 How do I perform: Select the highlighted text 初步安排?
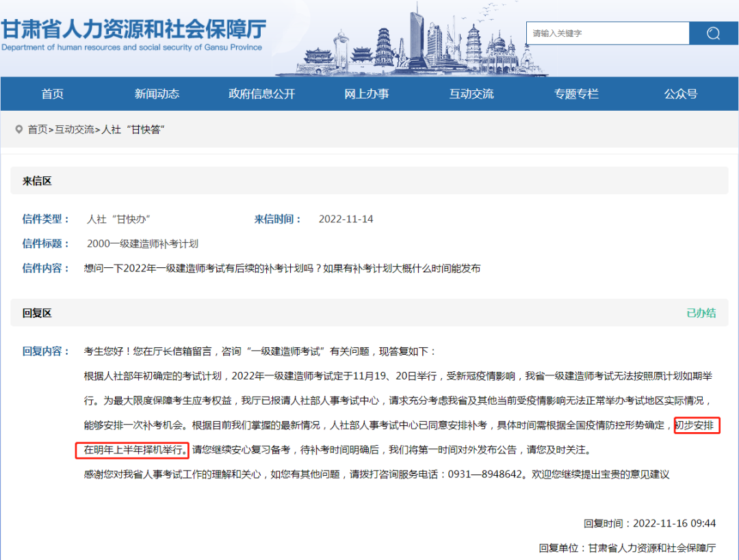(x=697, y=426)
